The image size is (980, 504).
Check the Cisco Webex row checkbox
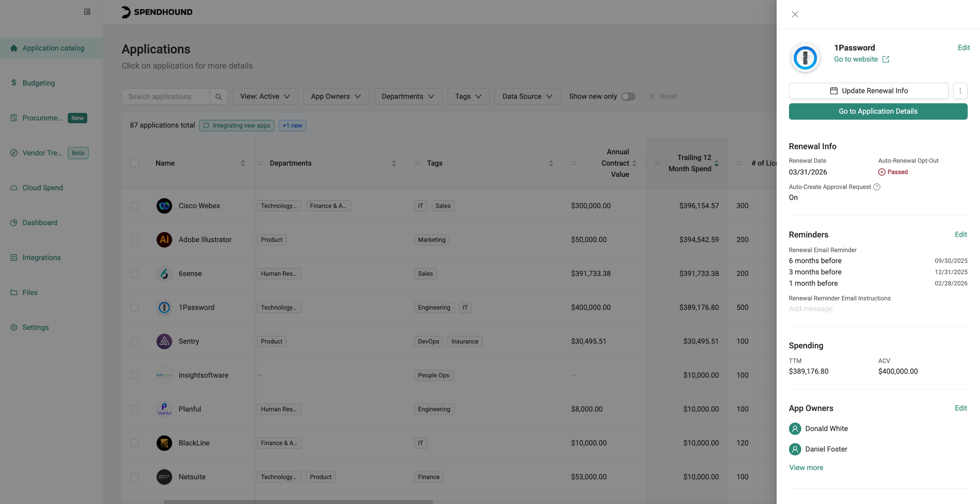[x=134, y=206]
